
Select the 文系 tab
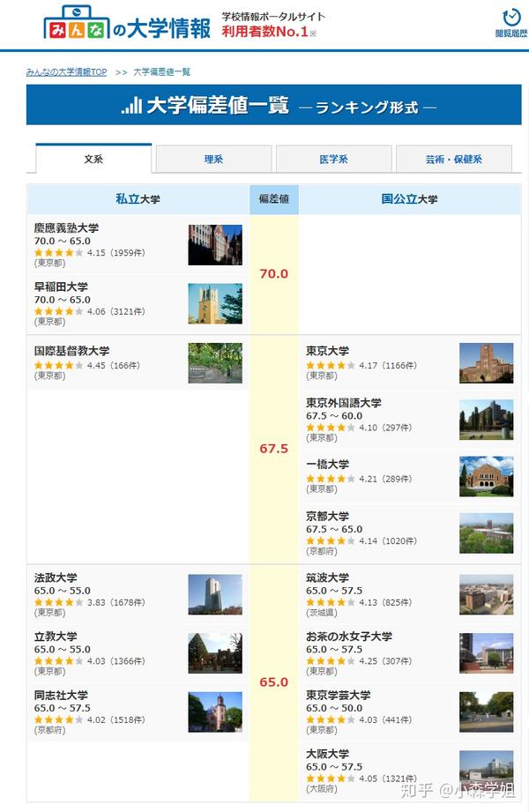tap(93, 159)
